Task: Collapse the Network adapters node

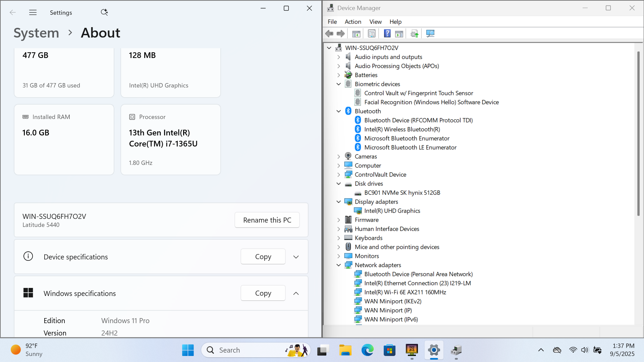Action: [x=339, y=265]
